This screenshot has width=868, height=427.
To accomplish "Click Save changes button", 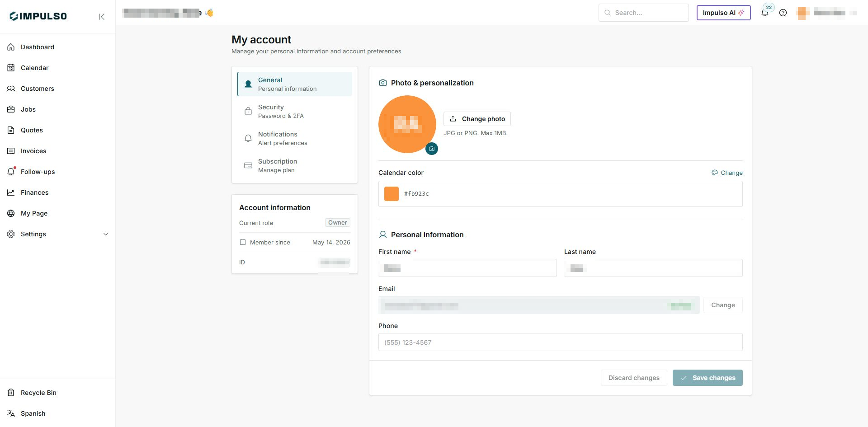I will click(x=708, y=378).
